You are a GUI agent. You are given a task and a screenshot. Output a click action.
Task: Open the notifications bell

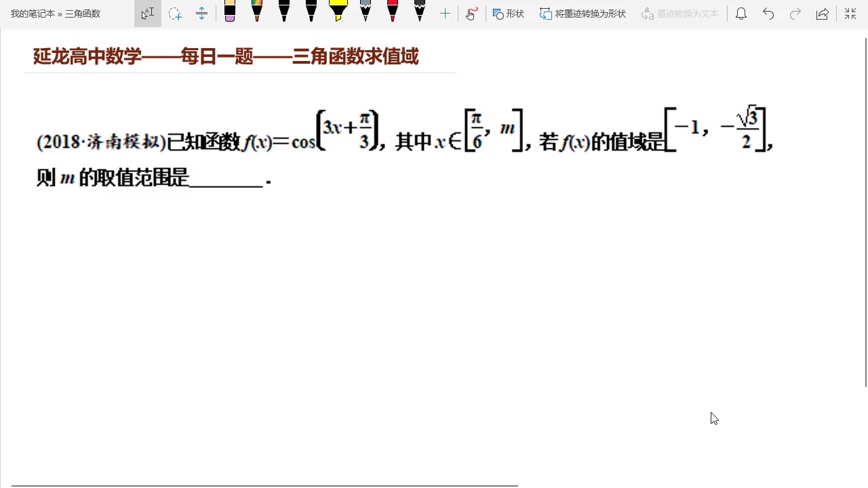click(741, 14)
